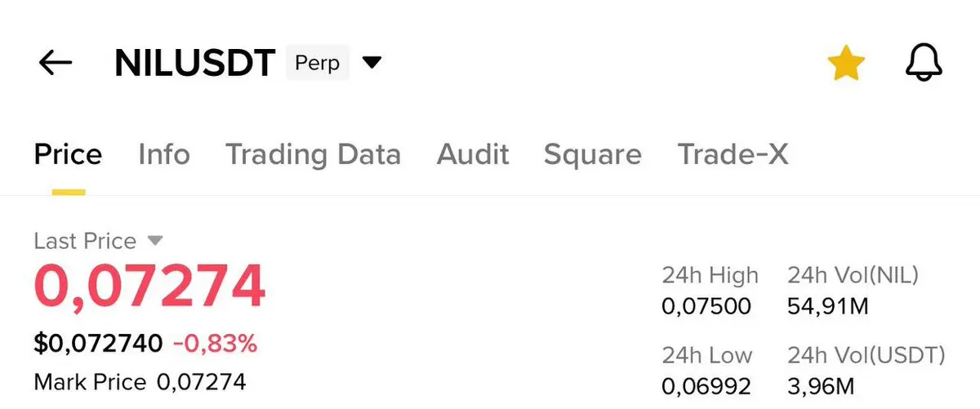Open the Trading Data tab
980x409 pixels.
[313, 154]
